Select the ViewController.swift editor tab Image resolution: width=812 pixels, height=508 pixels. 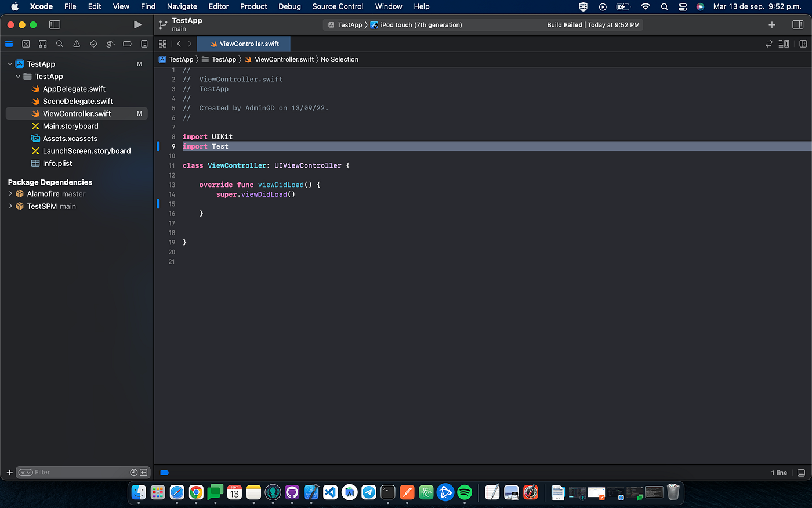tap(244, 44)
